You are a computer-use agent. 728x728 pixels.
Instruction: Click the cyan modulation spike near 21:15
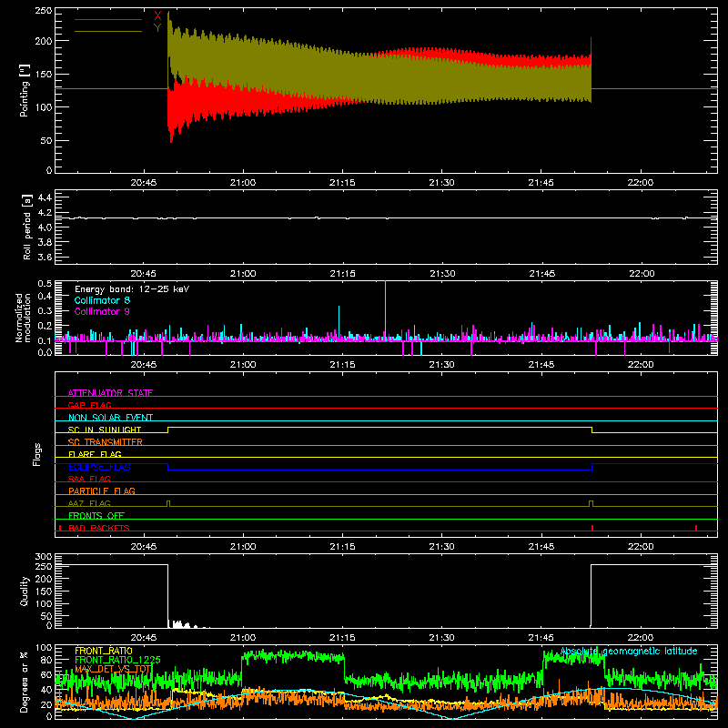coord(339,322)
